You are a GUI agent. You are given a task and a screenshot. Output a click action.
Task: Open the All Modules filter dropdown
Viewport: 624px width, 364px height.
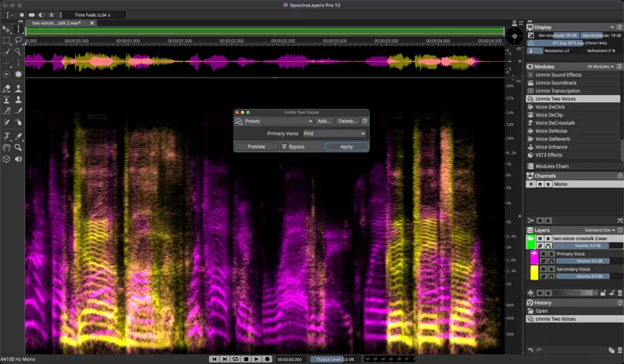(600, 66)
